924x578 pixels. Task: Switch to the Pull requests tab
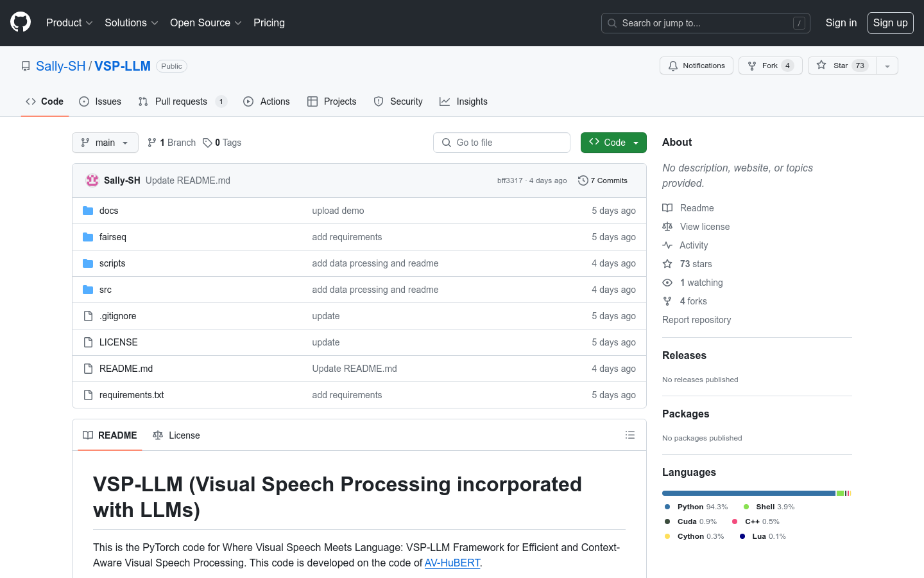click(182, 101)
